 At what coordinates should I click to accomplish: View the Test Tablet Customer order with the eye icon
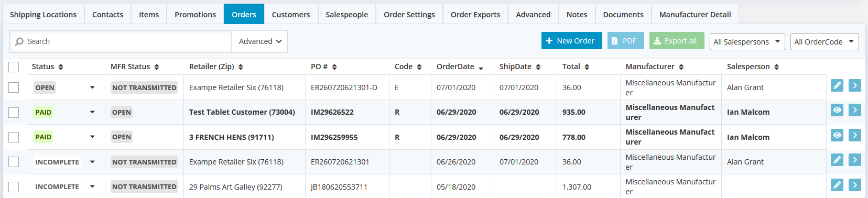point(837,110)
